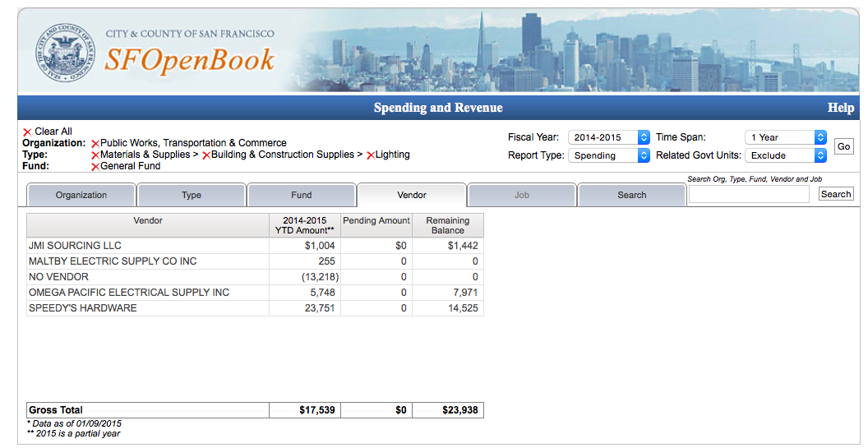Click the $23,938 gross total balance
Viewport: 868px width, 448px height.
click(460, 410)
